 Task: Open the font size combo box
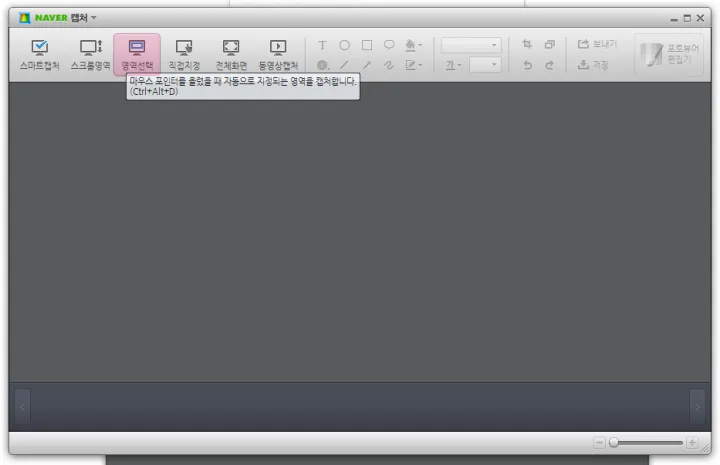click(485, 65)
